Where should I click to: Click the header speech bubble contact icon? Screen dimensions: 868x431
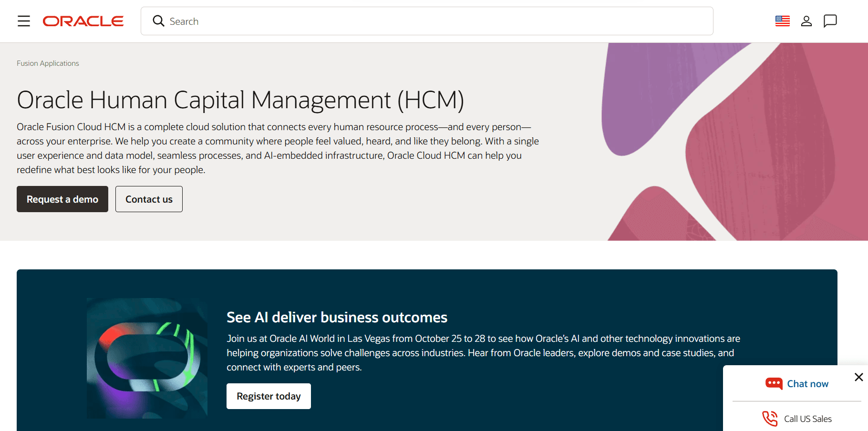830,21
